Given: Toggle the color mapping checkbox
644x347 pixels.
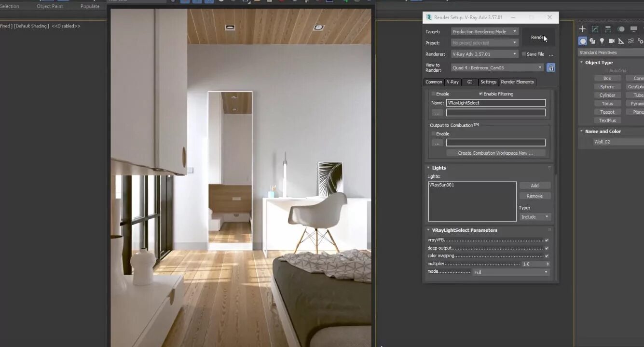Looking at the screenshot, I should click(547, 256).
